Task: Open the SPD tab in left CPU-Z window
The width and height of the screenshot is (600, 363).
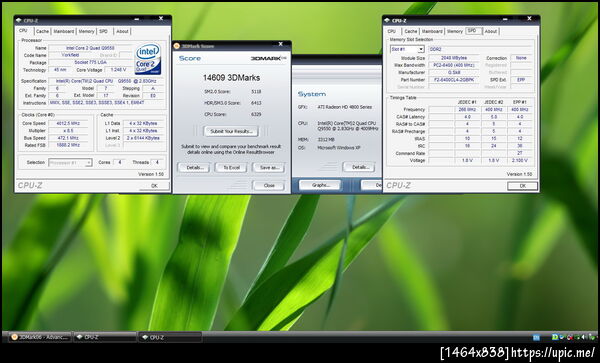Action: 104,31
